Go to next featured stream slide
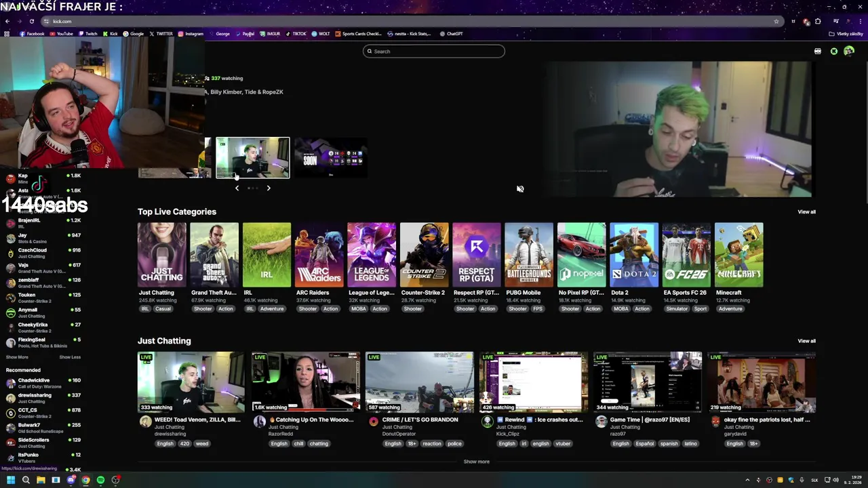The height and width of the screenshot is (488, 868). point(269,188)
